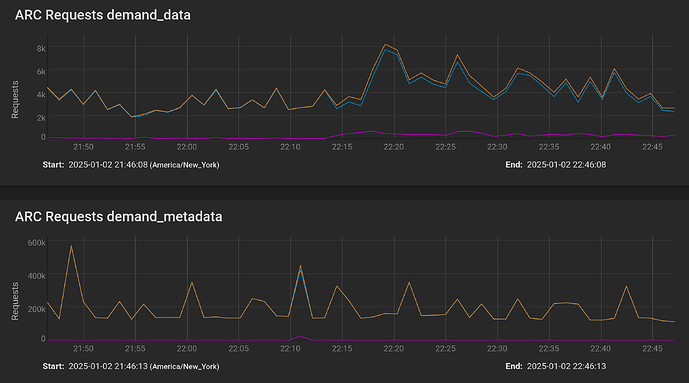Click the 22:45 tick on demand_data chart
The width and height of the screenshot is (689, 383).
point(652,147)
